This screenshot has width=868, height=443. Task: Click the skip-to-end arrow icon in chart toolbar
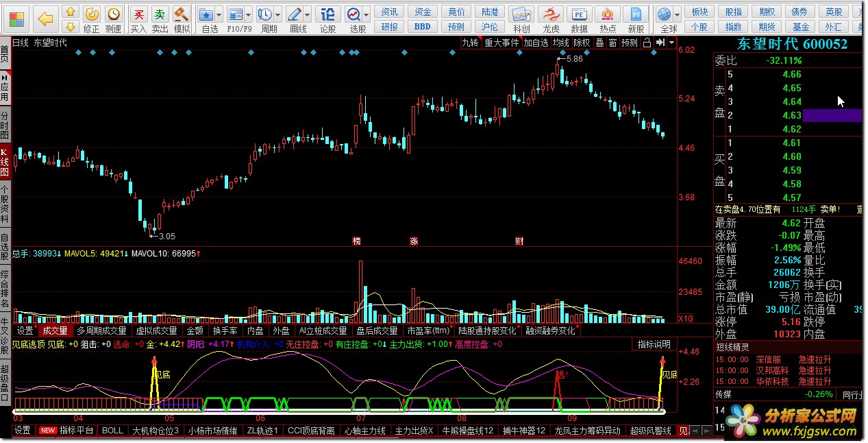[x=660, y=43]
